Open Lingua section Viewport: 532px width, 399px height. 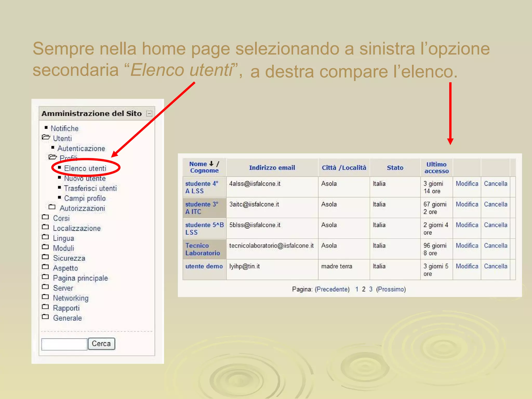pos(64,238)
